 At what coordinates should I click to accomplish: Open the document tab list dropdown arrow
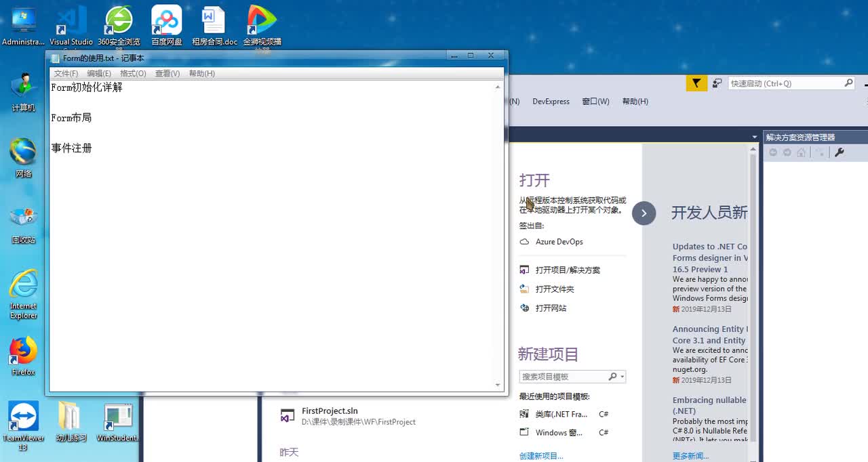point(755,138)
